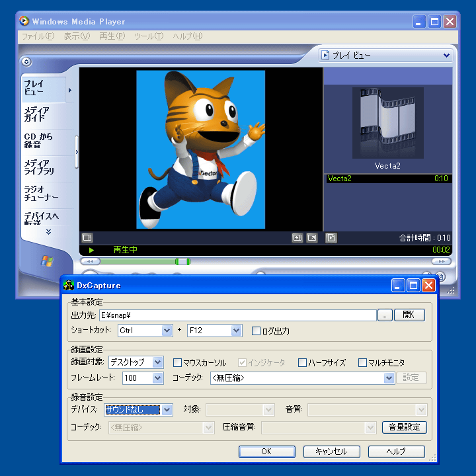
Task: Select Media Library (メディアライブラリ) tab
Action: [x=44, y=167]
